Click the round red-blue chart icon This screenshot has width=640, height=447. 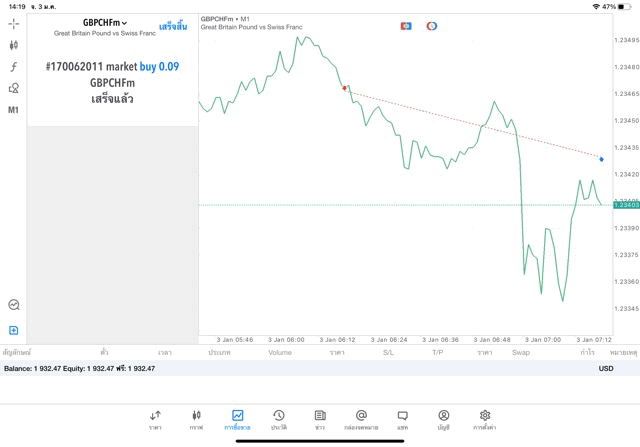(x=432, y=26)
